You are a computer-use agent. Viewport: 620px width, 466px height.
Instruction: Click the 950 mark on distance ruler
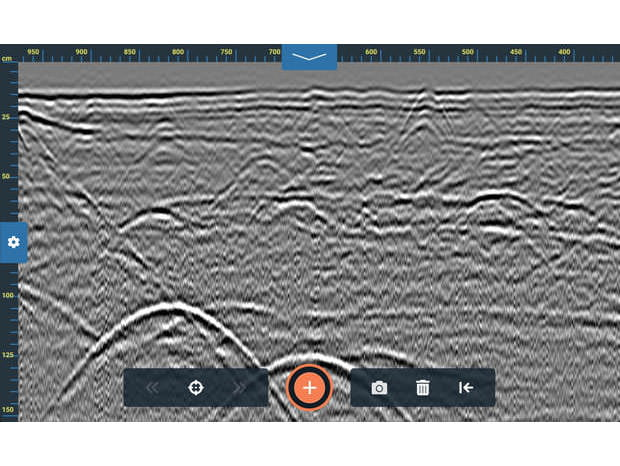coord(33,52)
